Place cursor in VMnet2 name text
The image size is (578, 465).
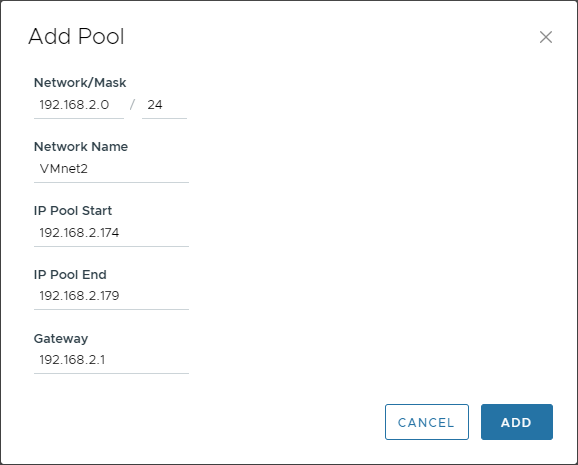tap(64, 169)
